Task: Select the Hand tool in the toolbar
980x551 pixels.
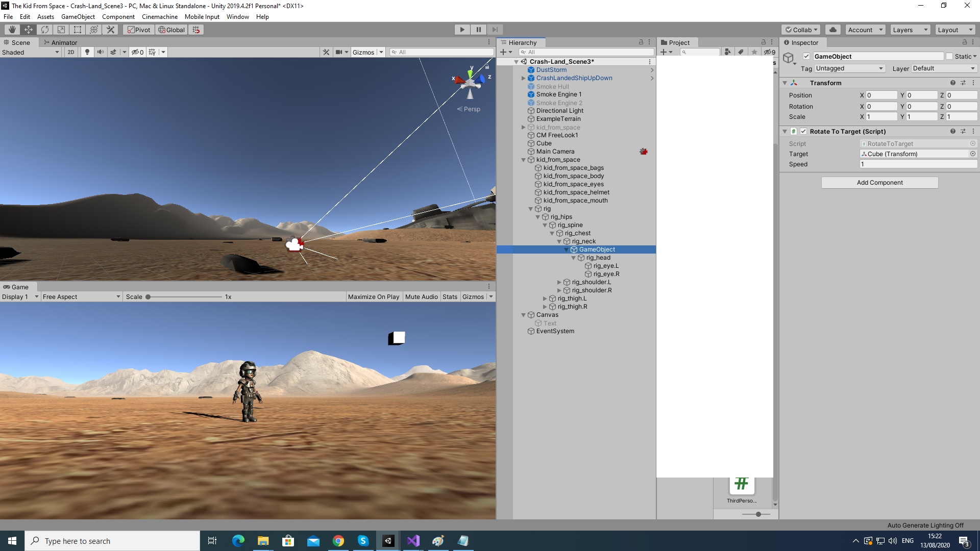Action: (11, 29)
